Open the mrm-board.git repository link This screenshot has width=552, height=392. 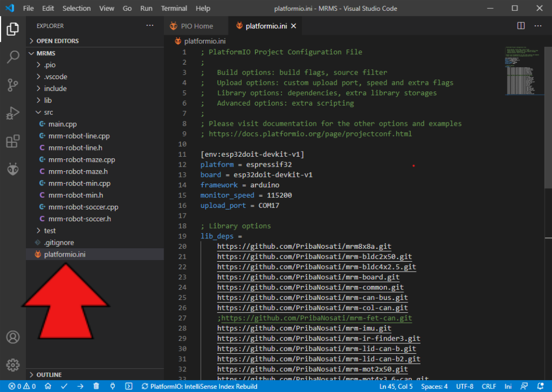(308, 277)
